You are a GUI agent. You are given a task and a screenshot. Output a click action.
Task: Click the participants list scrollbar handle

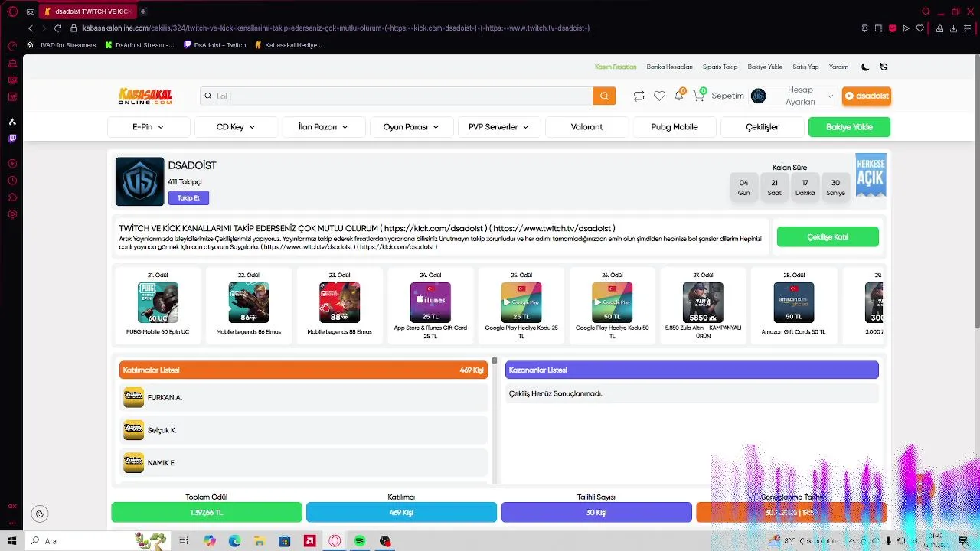coord(495,360)
